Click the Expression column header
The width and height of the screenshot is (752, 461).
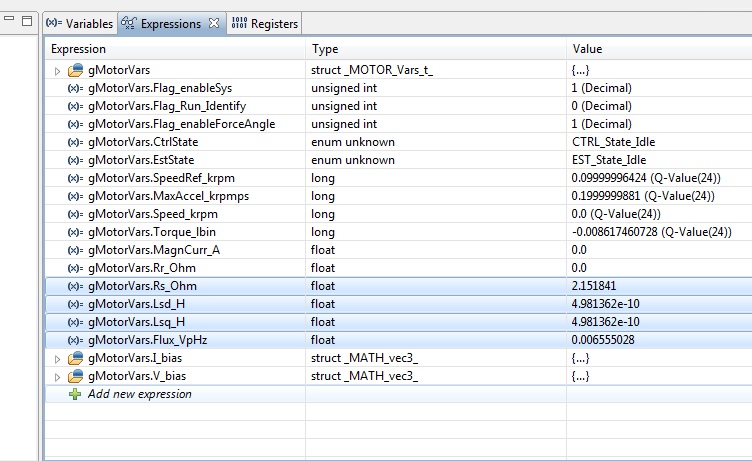coord(175,49)
